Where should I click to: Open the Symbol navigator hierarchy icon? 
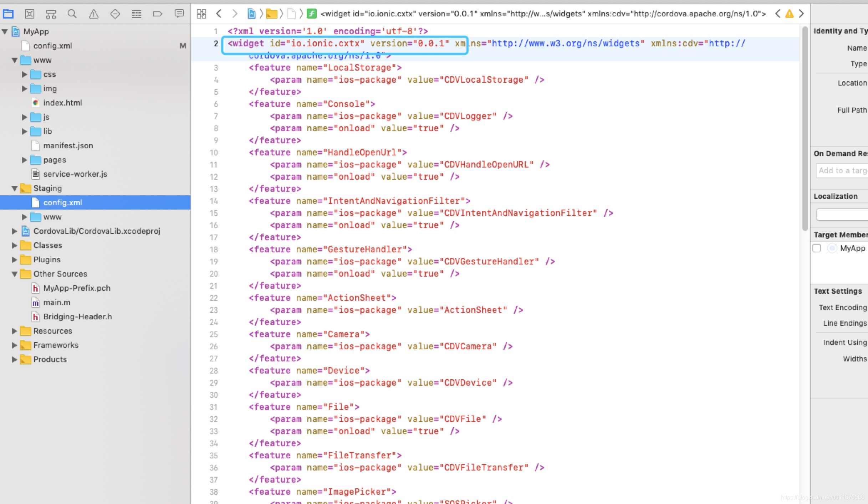point(51,14)
